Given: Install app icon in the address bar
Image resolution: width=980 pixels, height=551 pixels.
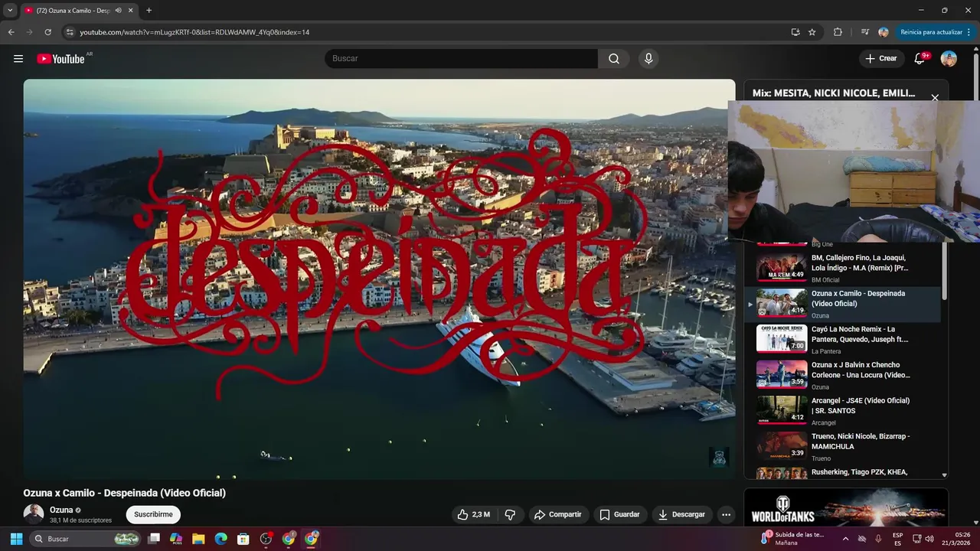Looking at the screenshot, I should (x=795, y=32).
